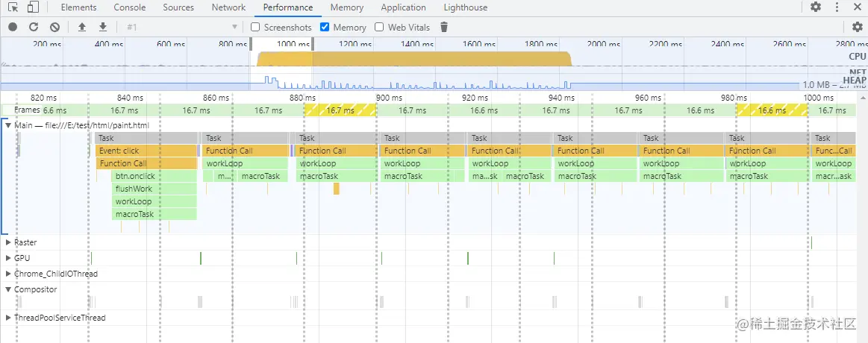Image resolution: width=868 pixels, height=343 pixels.
Task: Select the ma...sk bar near 920 ms
Action: (x=485, y=176)
